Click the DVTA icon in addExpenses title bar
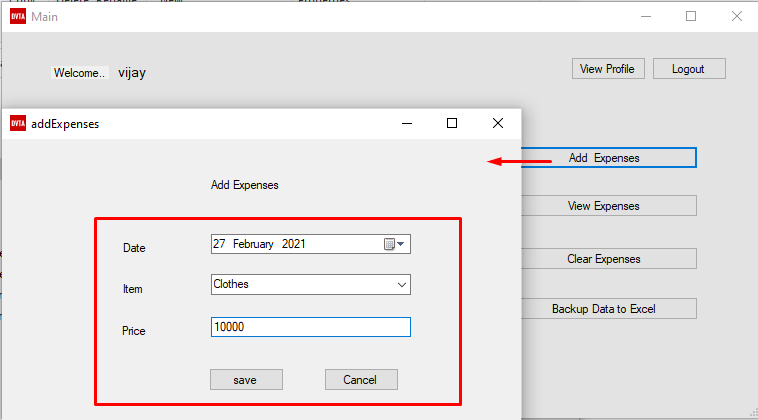This screenshot has width=758, height=420. coord(18,124)
